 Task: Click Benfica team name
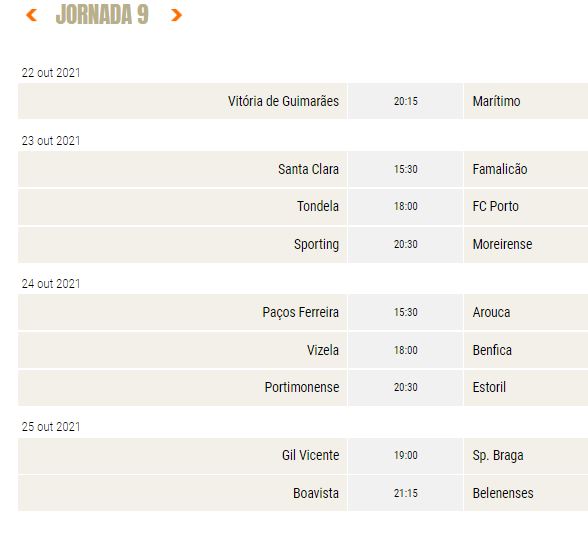tap(492, 350)
